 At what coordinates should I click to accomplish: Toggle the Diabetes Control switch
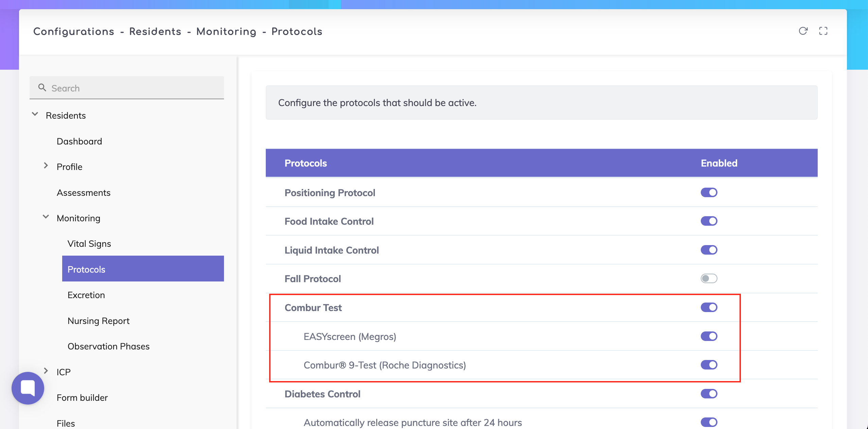coord(709,394)
